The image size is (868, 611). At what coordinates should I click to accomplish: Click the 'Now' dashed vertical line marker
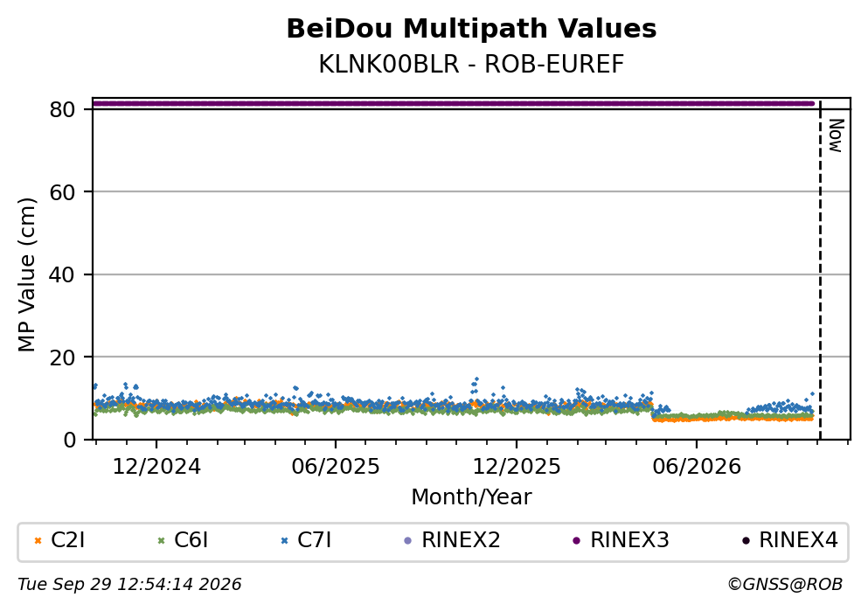tap(820, 269)
